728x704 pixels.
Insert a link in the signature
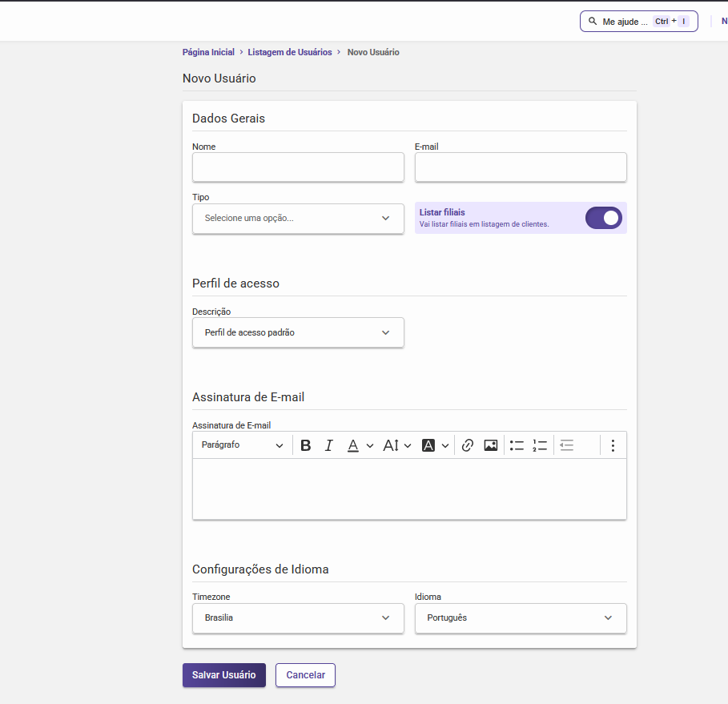pyautogui.click(x=468, y=446)
